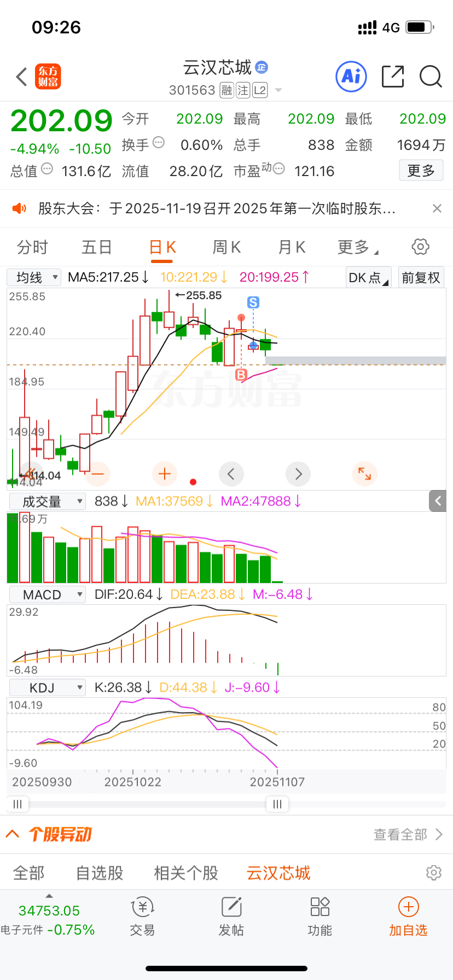Viewport: 453px width, 980px height.
Task: Tap info icon beside 市盈动
Action: click(278, 169)
